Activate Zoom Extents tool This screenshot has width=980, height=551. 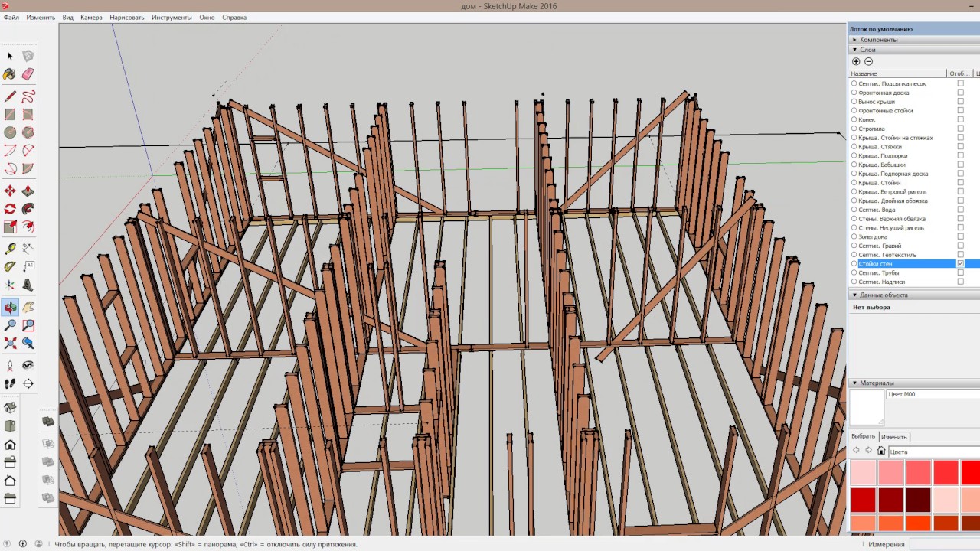point(10,344)
